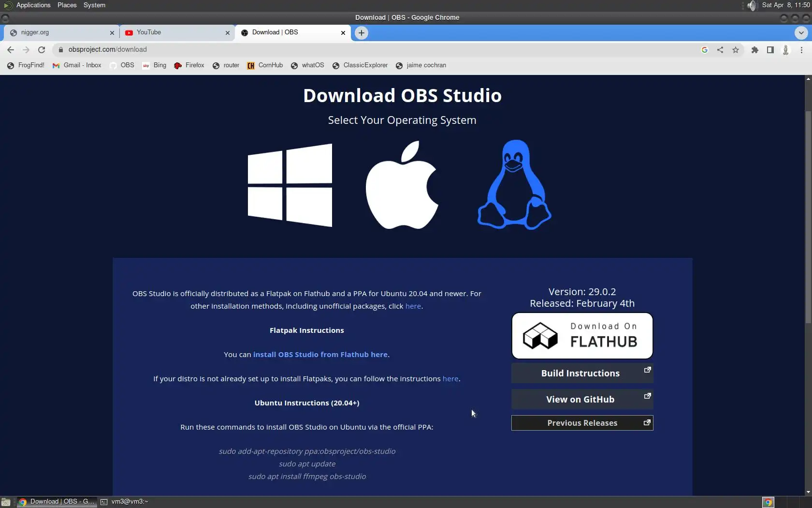The height and width of the screenshot is (508, 812).
Task: Click 'sudo apt install ffmpeg obs-studio' text
Action: click(x=307, y=477)
